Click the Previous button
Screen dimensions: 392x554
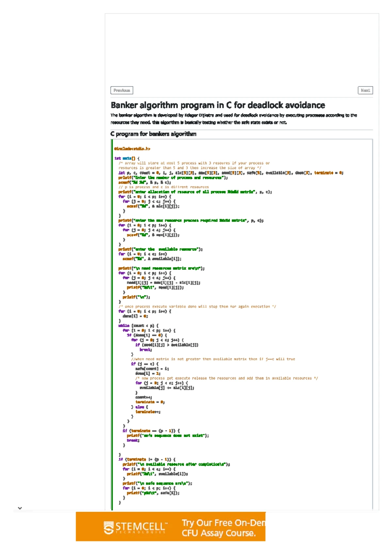click(122, 90)
